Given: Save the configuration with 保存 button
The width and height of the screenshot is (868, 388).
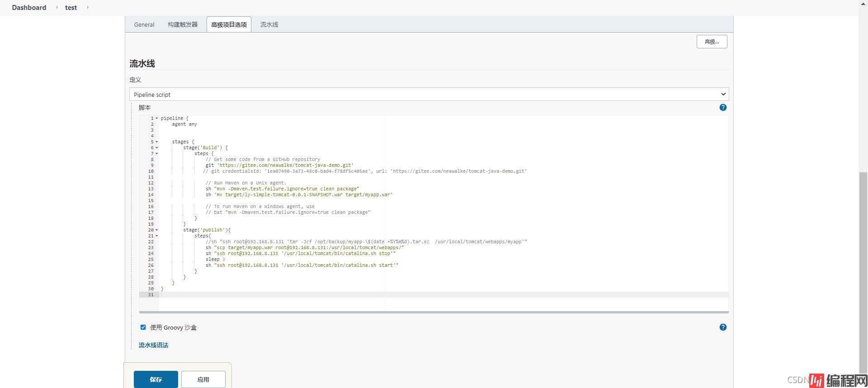Looking at the screenshot, I should (x=156, y=379).
